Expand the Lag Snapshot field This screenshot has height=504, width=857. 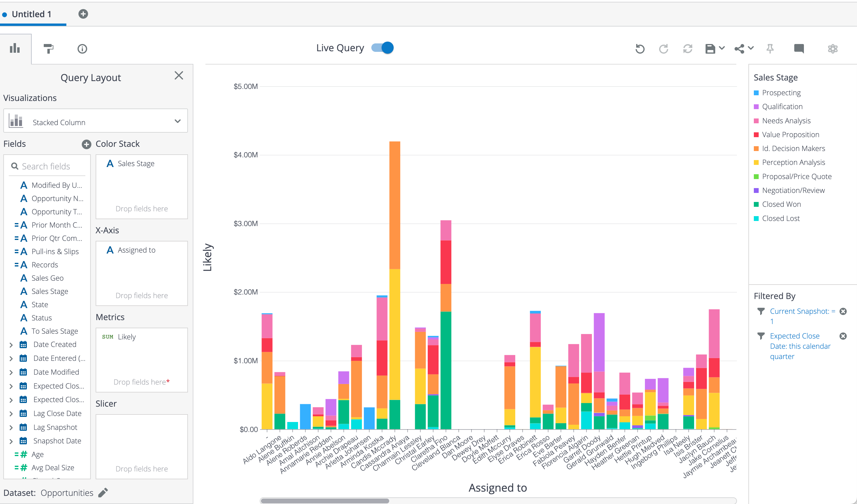pos(11,427)
